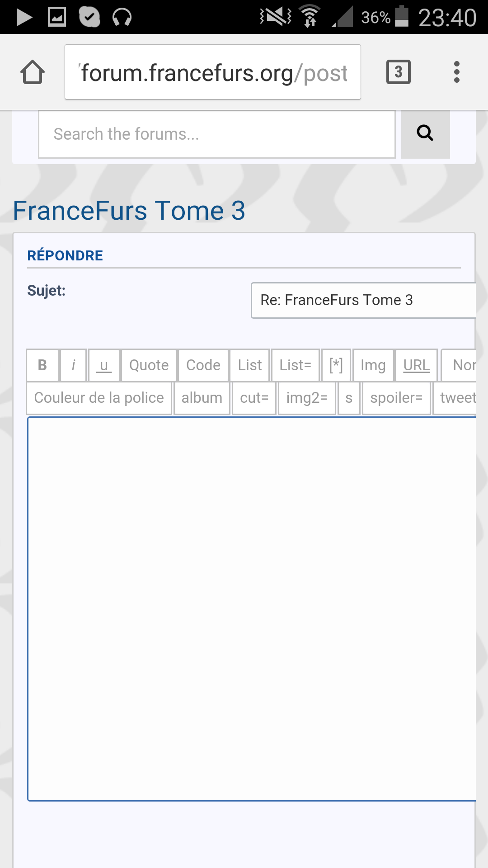The width and height of the screenshot is (488, 868).
Task: Open the Couleur de la police picker
Action: point(99,398)
